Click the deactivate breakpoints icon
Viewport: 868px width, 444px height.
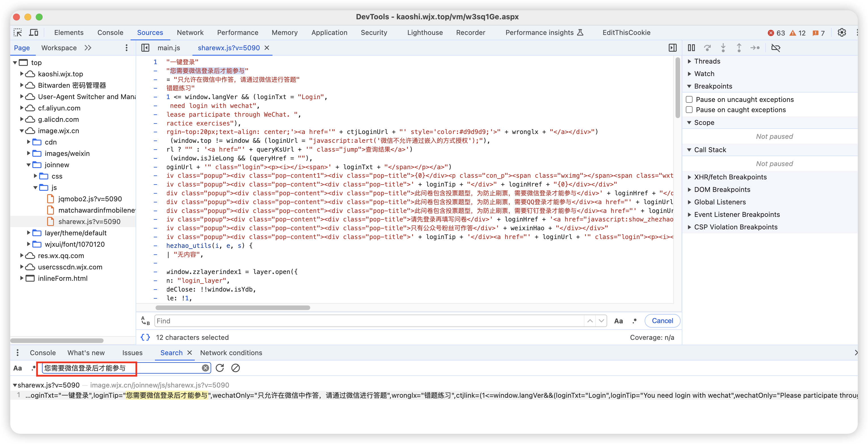click(x=776, y=48)
